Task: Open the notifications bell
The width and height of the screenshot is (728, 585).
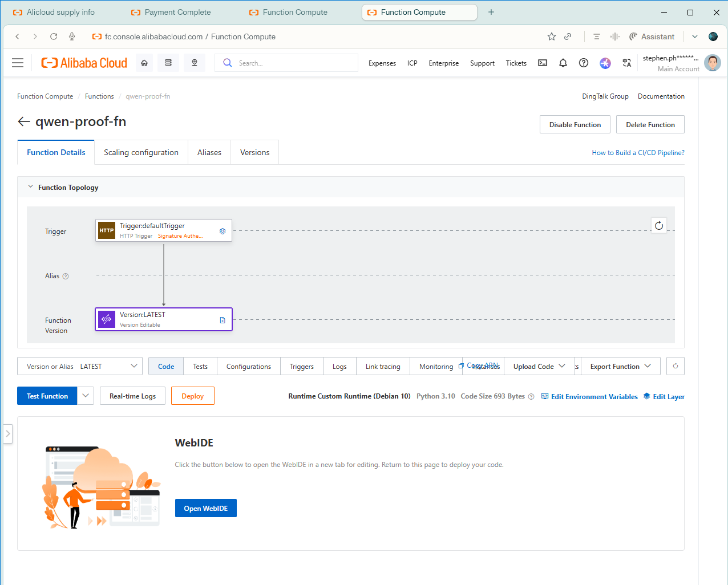Action: pos(563,63)
